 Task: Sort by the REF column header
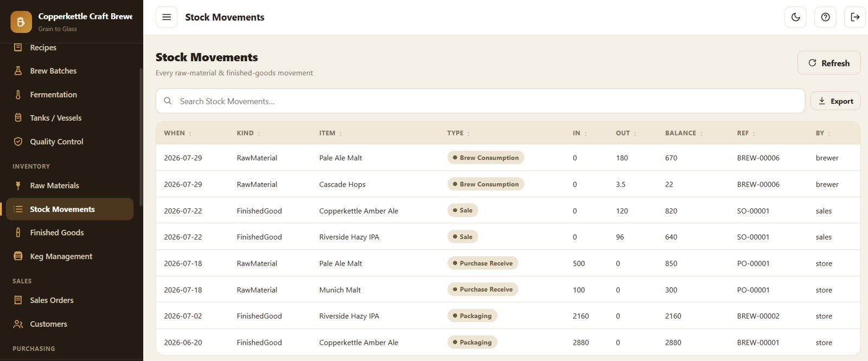746,133
